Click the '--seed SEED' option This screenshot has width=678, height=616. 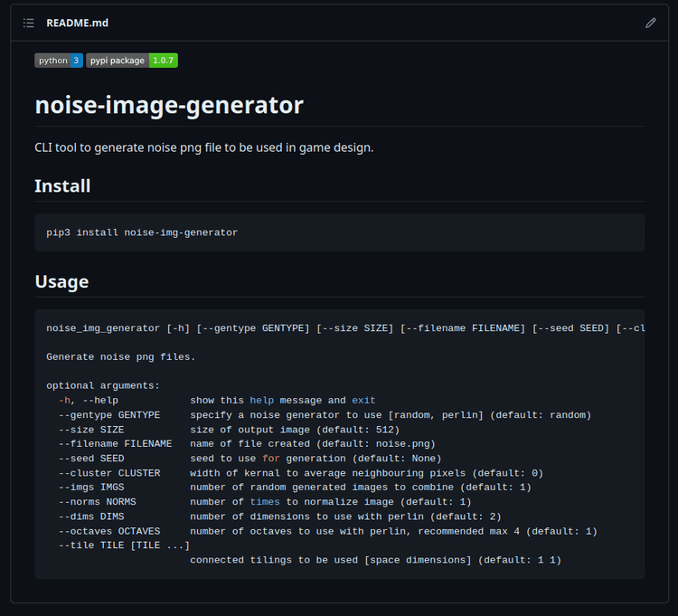pyautogui.click(x=91, y=459)
